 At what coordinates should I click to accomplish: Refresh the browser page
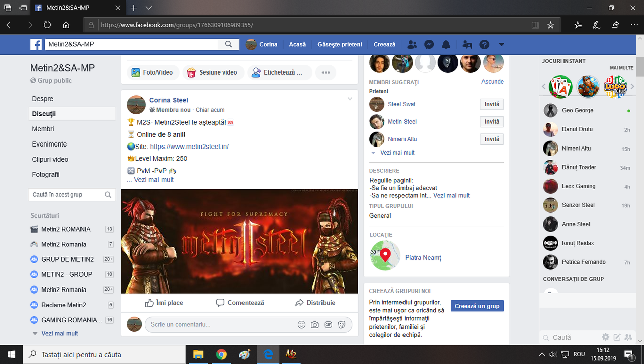point(47,25)
